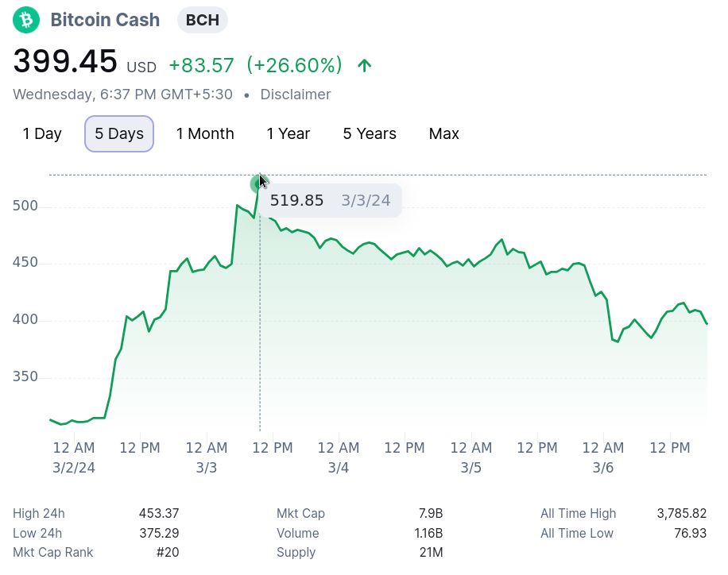Click the green up arrow price indicator
The height and width of the screenshot is (575, 728).
click(365, 65)
